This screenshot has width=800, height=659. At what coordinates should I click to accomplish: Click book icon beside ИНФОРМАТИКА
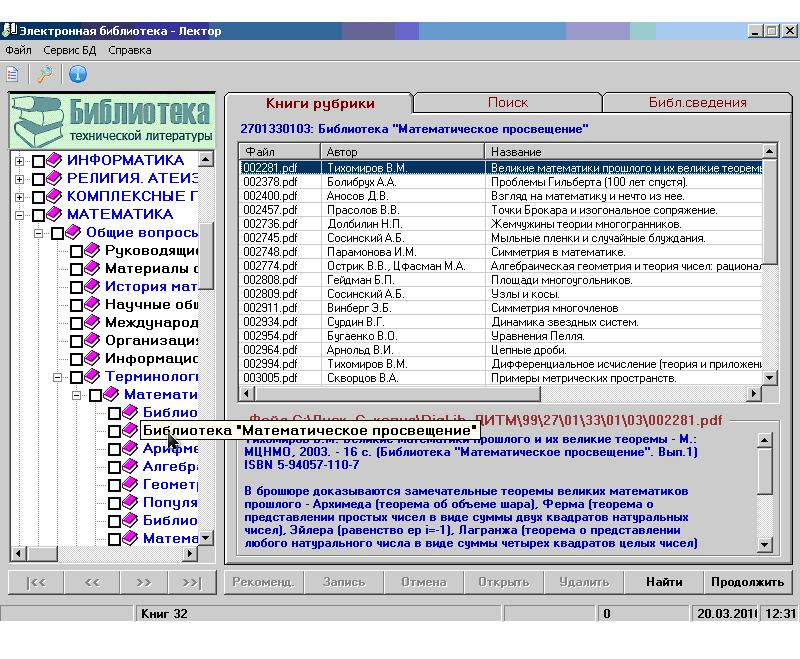pyautogui.click(x=54, y=160)
